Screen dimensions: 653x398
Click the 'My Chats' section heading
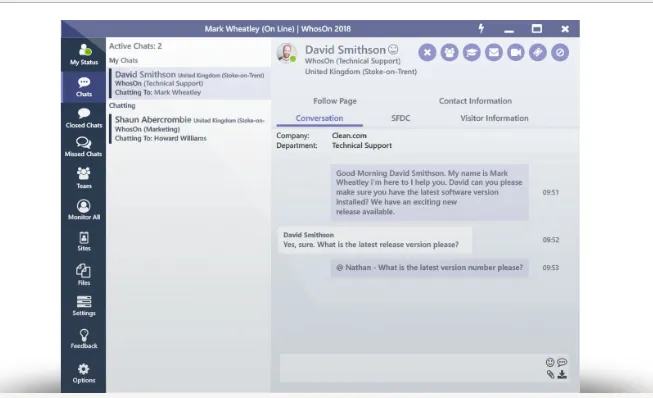[123, 60]
